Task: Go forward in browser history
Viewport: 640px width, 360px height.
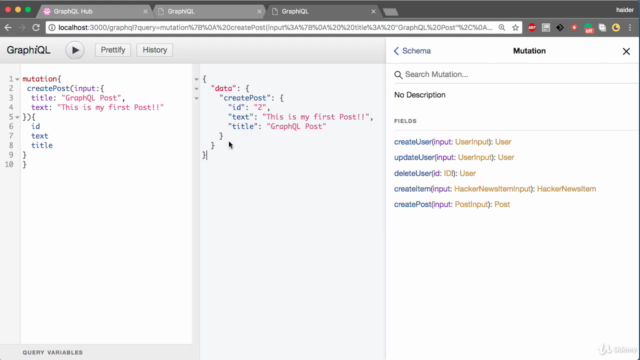Action: tap(22, 28)
